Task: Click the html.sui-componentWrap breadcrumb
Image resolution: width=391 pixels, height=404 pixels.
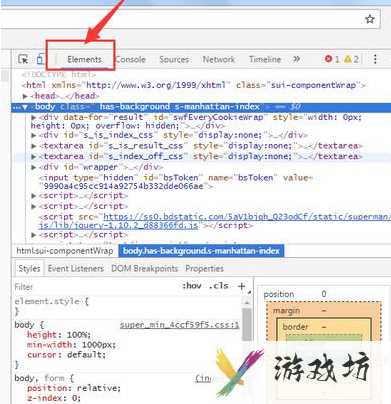Action: tap(65, 251)
